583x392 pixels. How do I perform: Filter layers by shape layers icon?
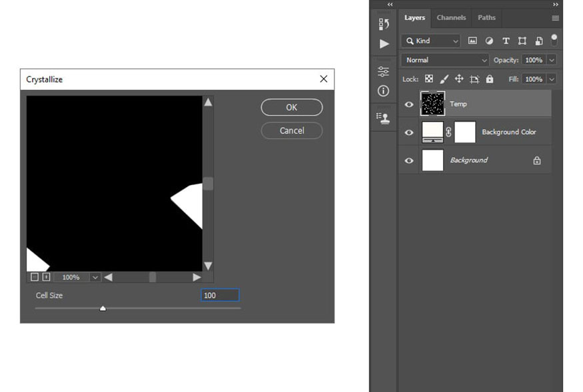[x=522, y=41]
